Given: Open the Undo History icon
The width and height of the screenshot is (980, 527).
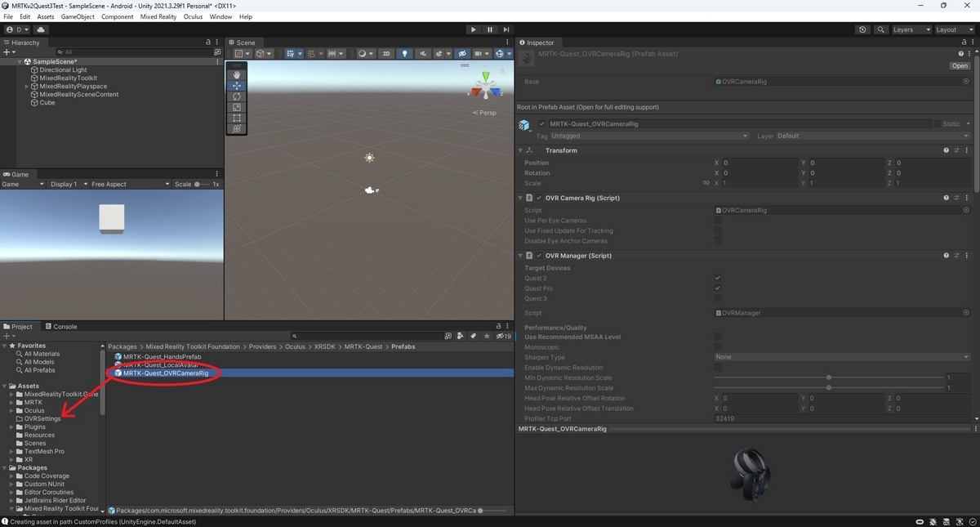Looking at the screenshot, I should coord(863,29).
